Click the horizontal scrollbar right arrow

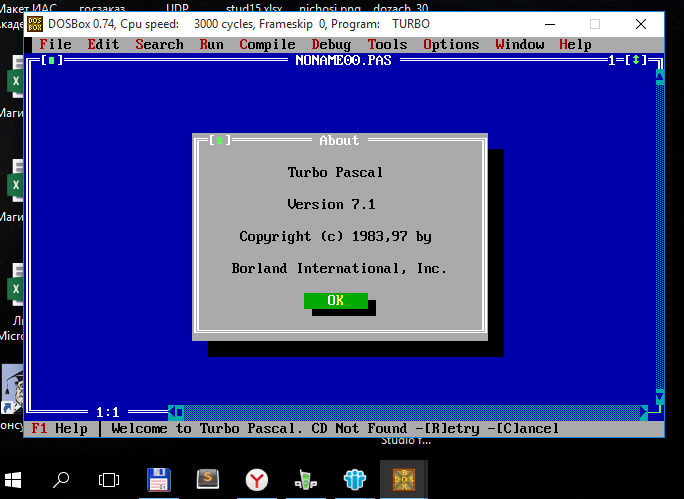[644, 412]
